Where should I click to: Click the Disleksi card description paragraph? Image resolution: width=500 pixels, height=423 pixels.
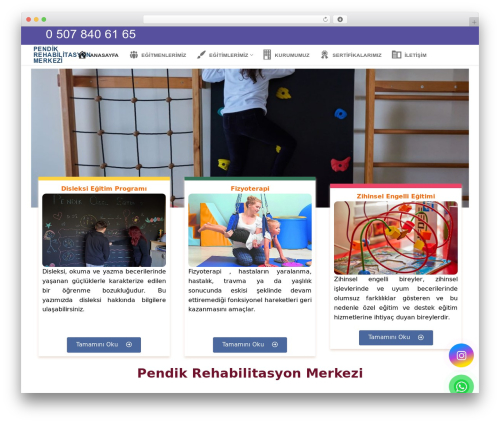pyautogui.click(x=104, y=290)
